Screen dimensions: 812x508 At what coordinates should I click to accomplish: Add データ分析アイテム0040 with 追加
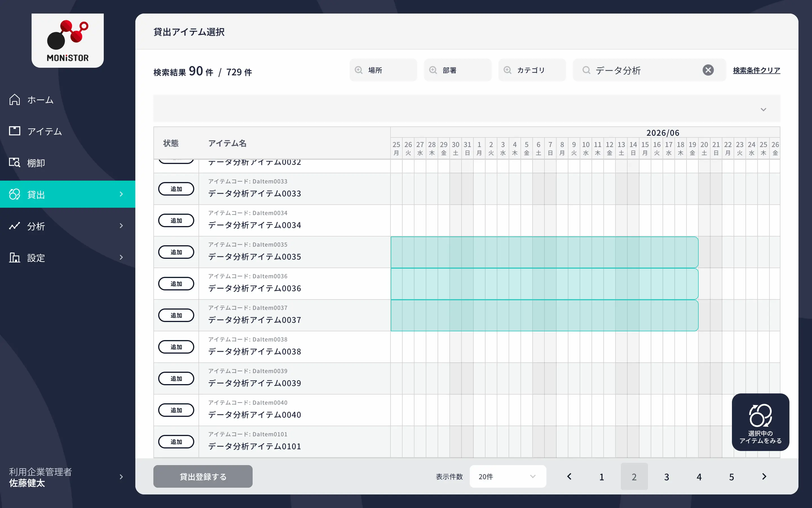point(176,410)
